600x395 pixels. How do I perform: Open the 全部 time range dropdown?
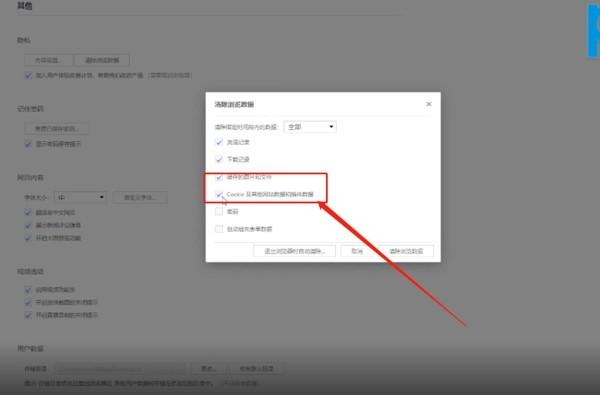tap(310, 127)
